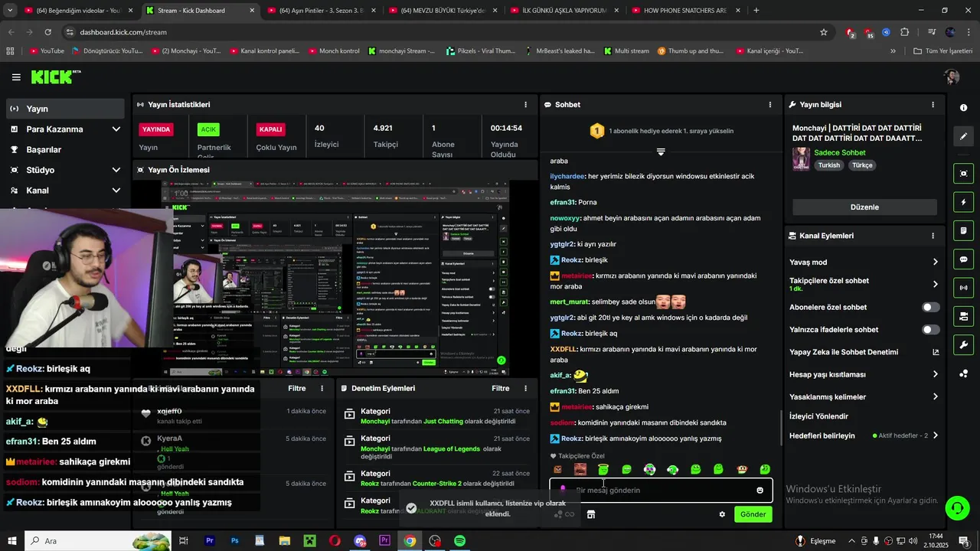Open Photoshop from the taskbar
This screenshot has width=980, height=551.
pyautogui.click(x=234, y=541)
